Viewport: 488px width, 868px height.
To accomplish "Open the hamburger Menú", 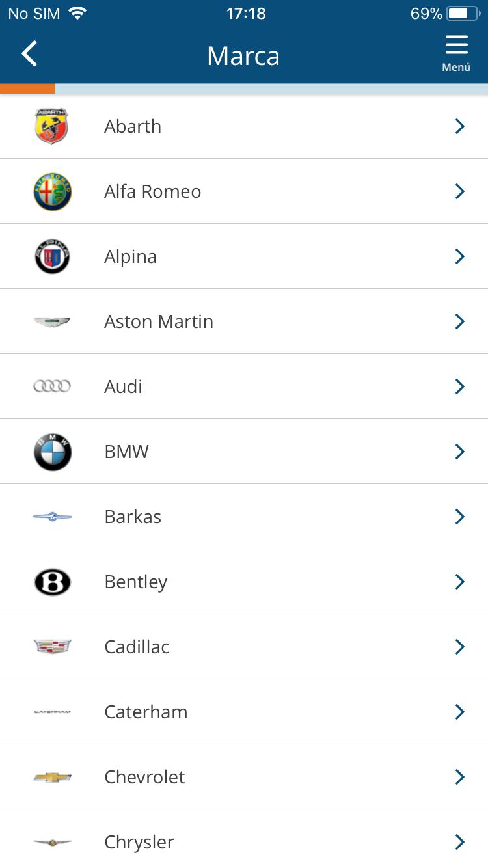I will pos(456,53).
